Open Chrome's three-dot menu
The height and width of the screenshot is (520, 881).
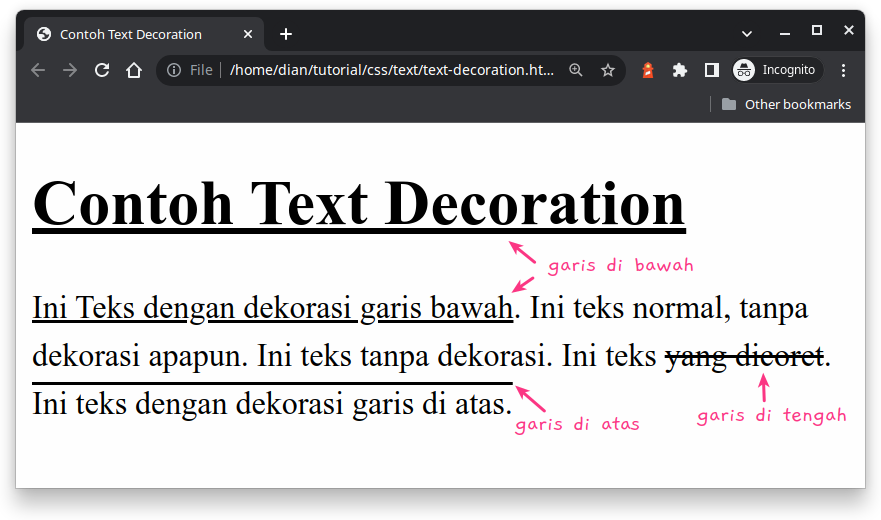843,70
